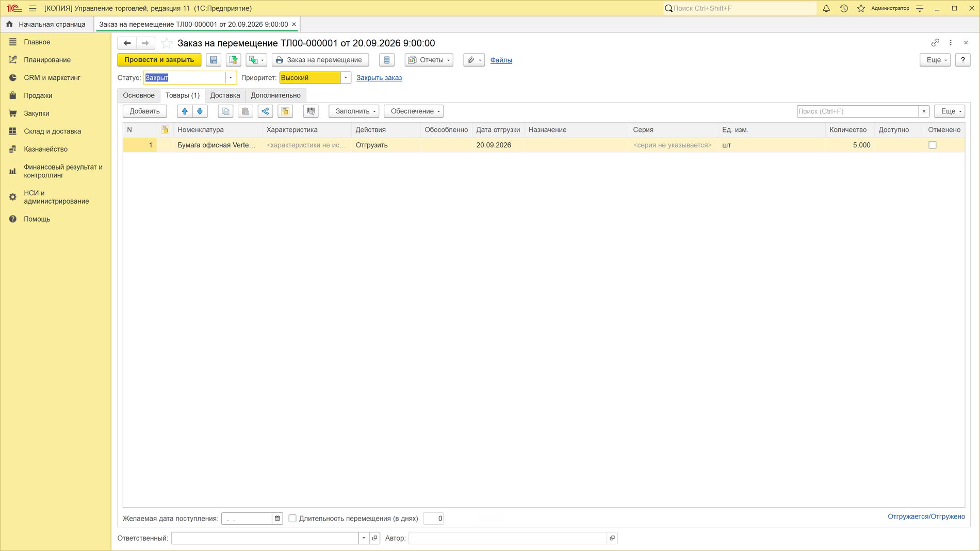Save the document with the diskette icon
980x551 pixels.
pyautogui.click(x=214, y=60)
